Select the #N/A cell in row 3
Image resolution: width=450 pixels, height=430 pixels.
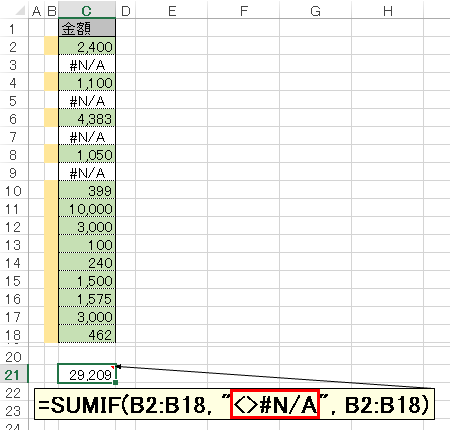point(87,64)
